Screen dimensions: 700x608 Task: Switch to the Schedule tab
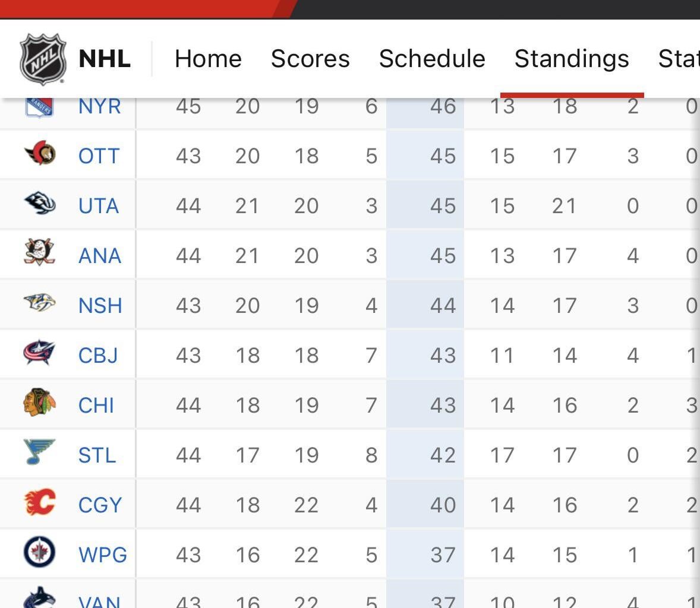(432, 59)
